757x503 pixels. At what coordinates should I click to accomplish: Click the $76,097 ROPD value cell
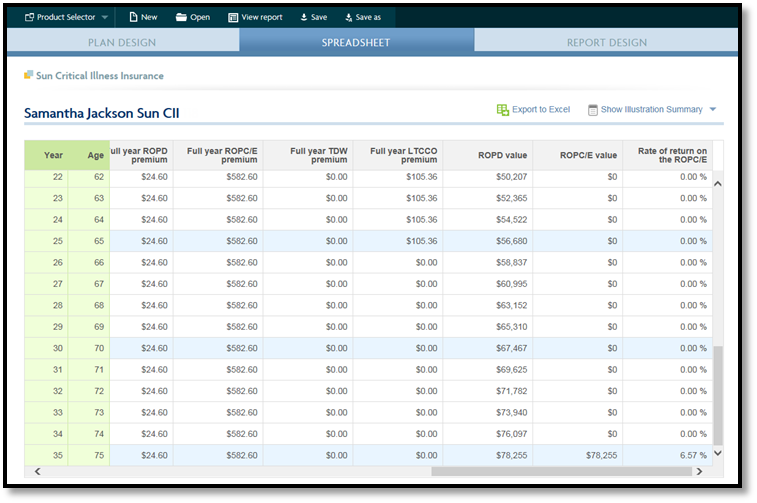tap(488, 434)
